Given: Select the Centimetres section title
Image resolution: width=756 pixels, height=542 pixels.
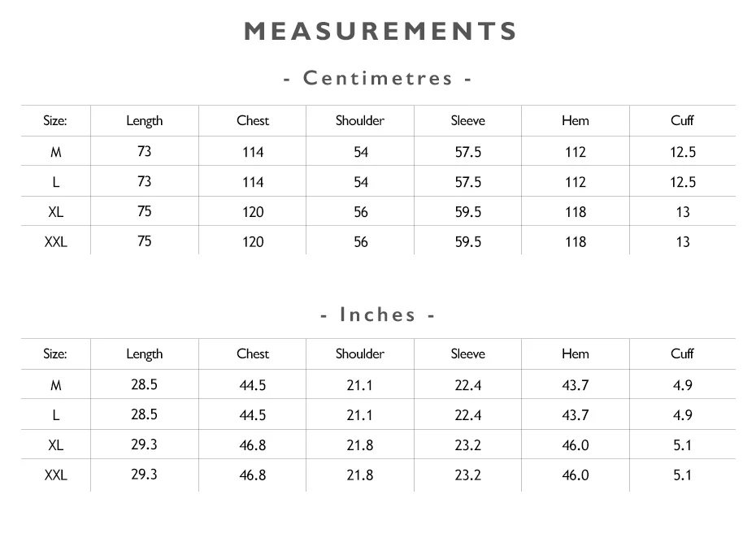Looking at the screenshot, I should coord(378,78).
